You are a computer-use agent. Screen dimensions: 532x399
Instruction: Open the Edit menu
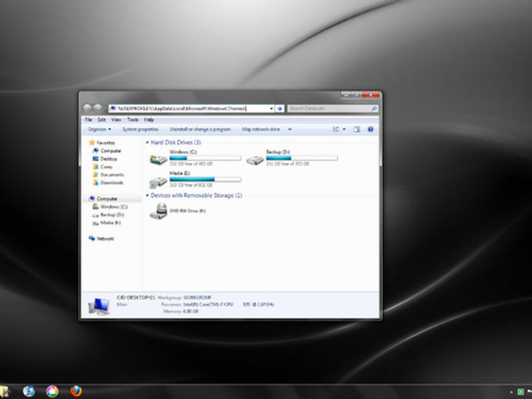click(102, 119)
